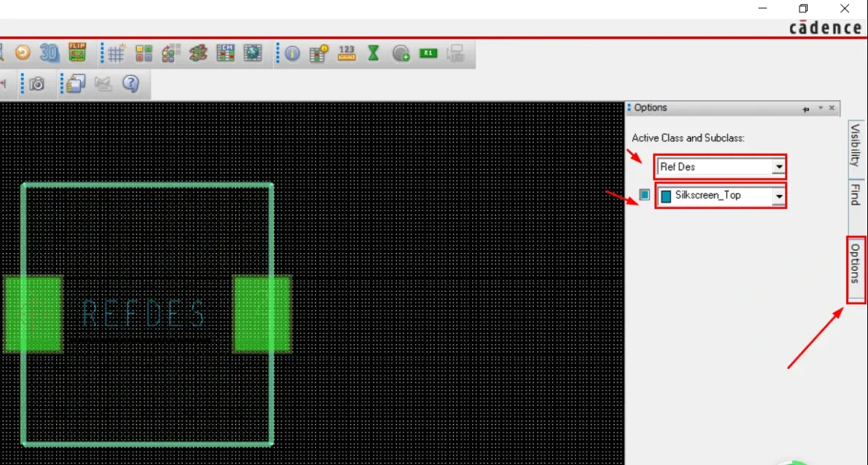Open the cross-section layer stack icon
The image size is (868, 465).
(x=198, y=53)
